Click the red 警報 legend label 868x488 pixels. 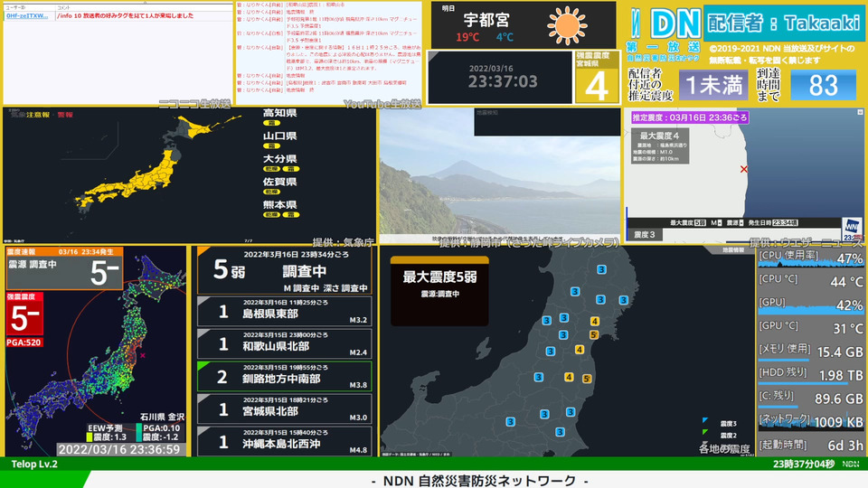(65, 115)
